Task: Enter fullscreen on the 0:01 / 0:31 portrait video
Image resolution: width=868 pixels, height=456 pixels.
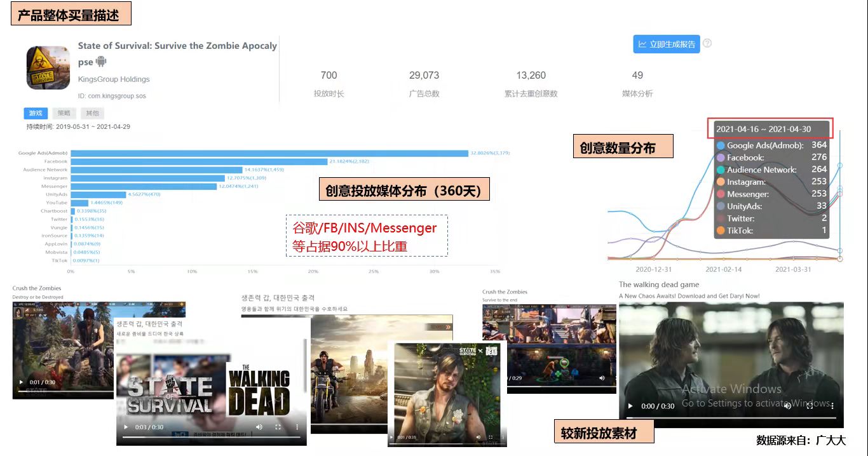Action: pos(491,437)
